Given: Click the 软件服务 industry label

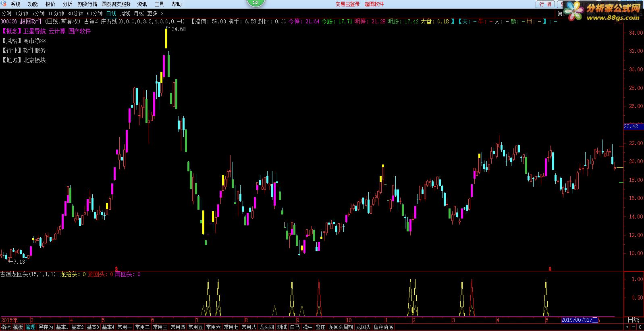Looking at the screenshot, I should (x=34, y=50).
